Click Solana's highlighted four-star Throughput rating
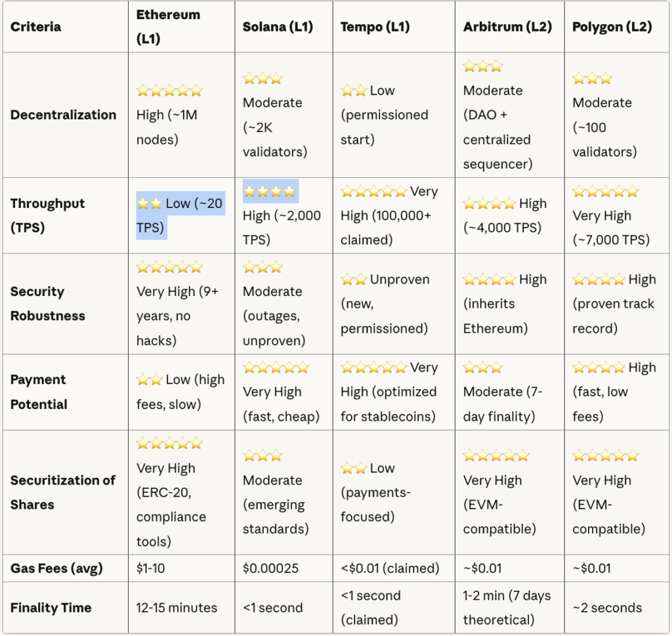This screenshot has height=636, width=672. coord(269,191)
